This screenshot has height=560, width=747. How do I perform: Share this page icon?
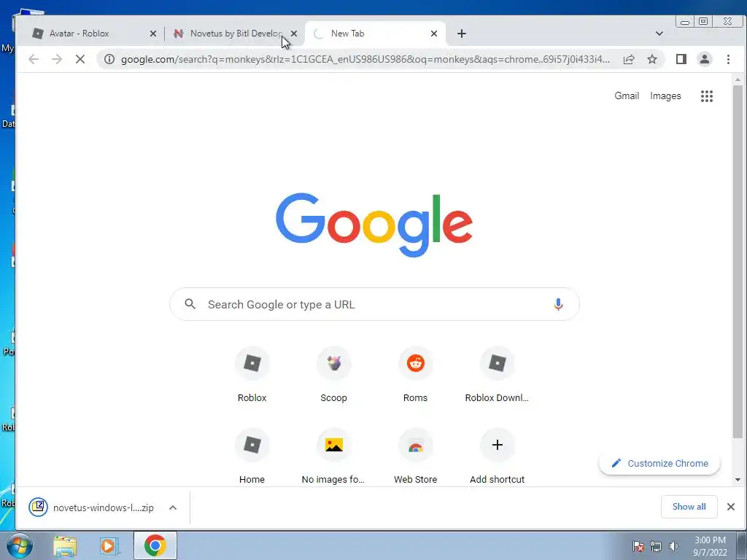pos(629,59)
